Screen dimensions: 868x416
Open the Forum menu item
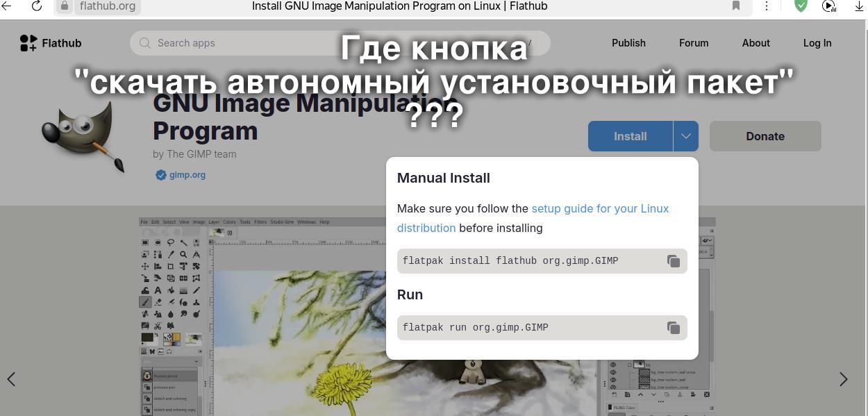[x=694, y=43]
